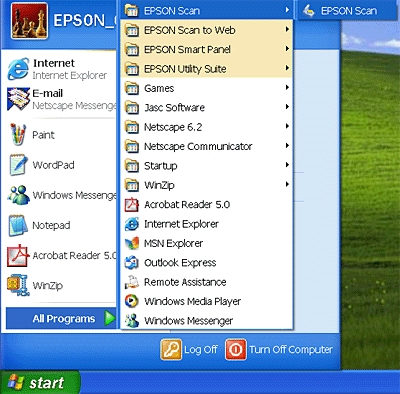Screen dimensions: 400x394
Task: Click the "Internet Explorer" text in programs list
Action: [181, 224]
